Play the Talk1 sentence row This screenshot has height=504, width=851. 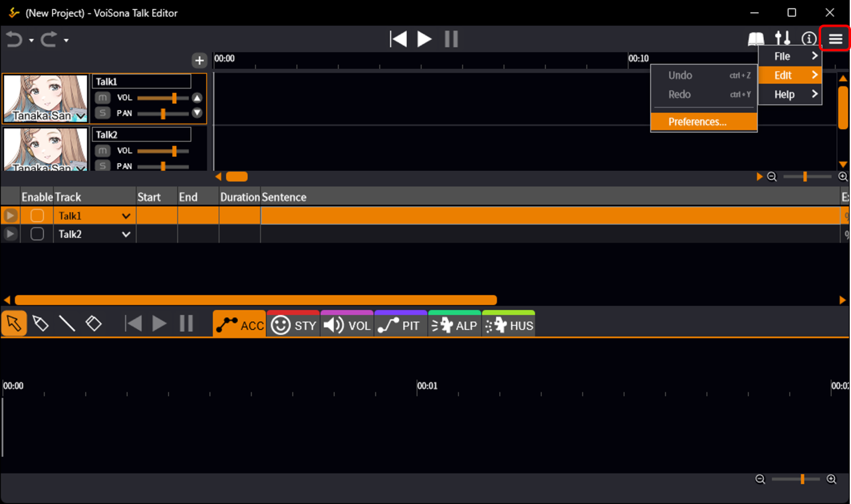click(10, 215)
